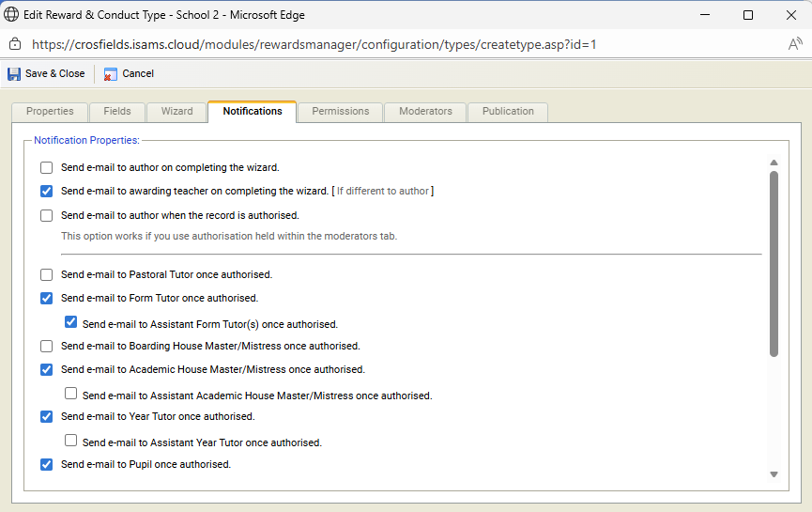Viewport: 812px width, 512px height.
Task: Click the Cancel icon in toolbar
Action: coord(111,73)
